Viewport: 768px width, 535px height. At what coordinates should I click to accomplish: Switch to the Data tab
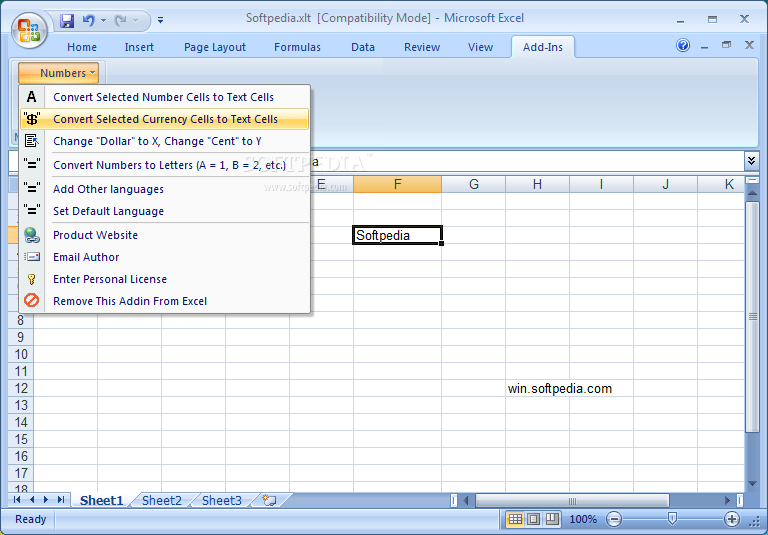click(x=363, y=47)
